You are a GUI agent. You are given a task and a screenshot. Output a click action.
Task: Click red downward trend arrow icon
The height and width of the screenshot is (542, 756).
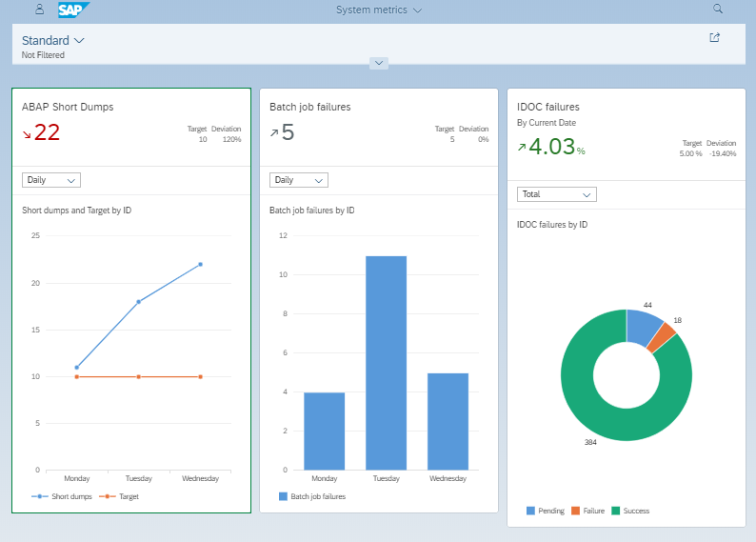pos(26,134)
